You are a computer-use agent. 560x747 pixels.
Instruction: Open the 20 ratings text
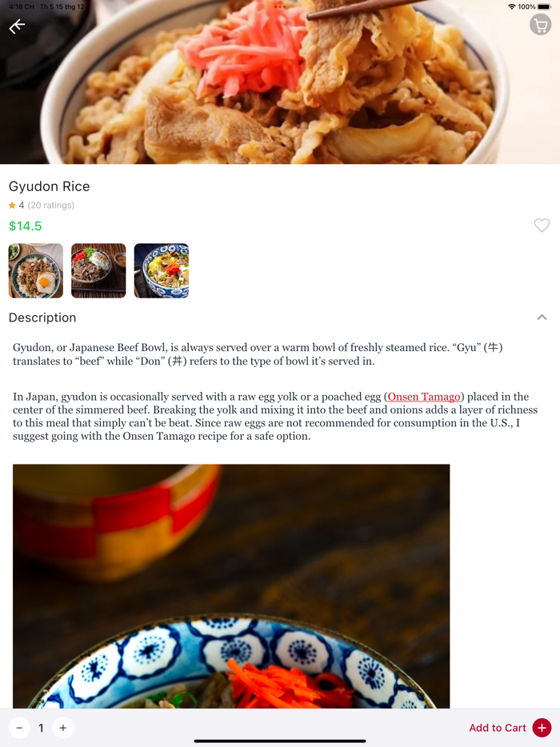tap(51, 206)
